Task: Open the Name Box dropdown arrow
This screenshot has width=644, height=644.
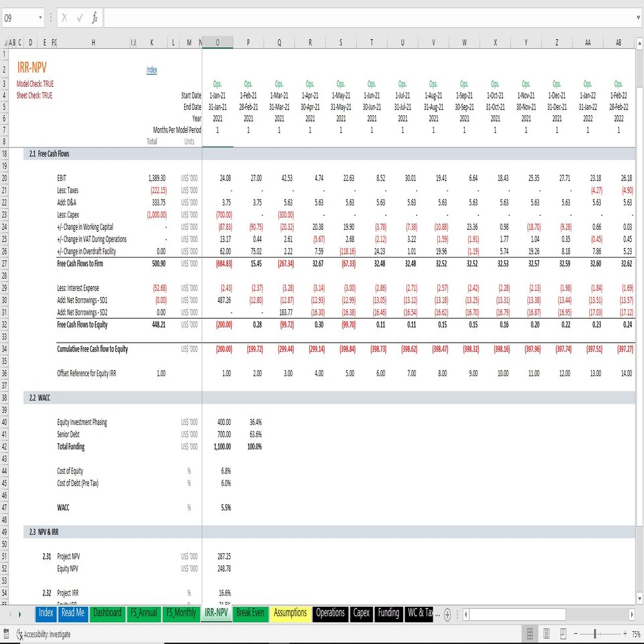Action: [x=40, y=17]
